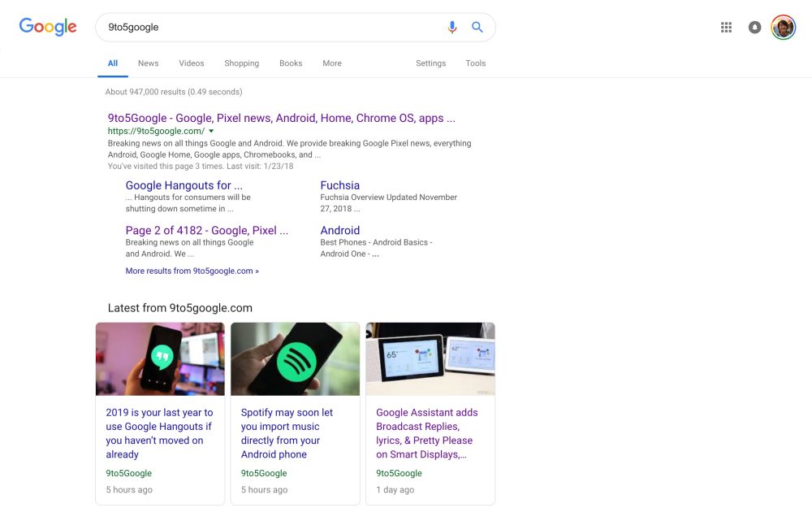Open Videos search results
The height and width of the screenshot is (508, 812).
tap(191, 63)
